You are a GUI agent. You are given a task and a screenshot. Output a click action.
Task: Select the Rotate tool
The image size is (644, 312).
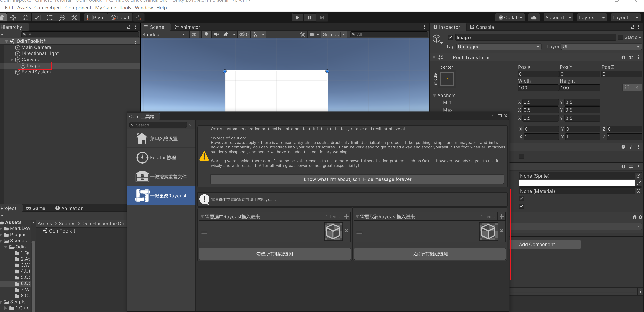click(x=25, y=18)
